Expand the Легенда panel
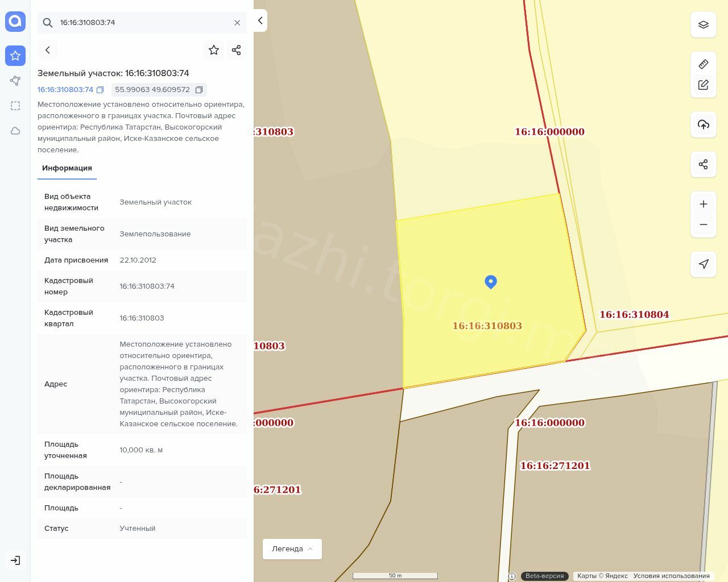This screenshot has height=582, width=728. (x=292, y=549)
